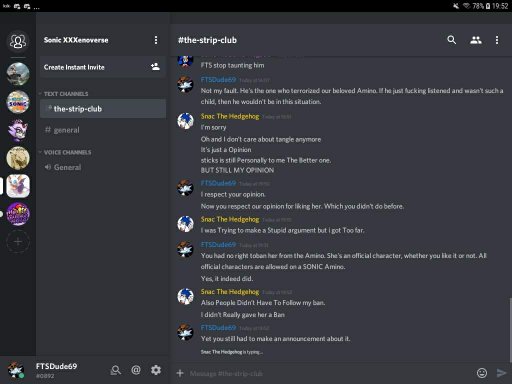Image resolution: width=512 pixels, height=384 pixels.
Task: Open the Direct Messages friends icon
Action: click(18, 41)
